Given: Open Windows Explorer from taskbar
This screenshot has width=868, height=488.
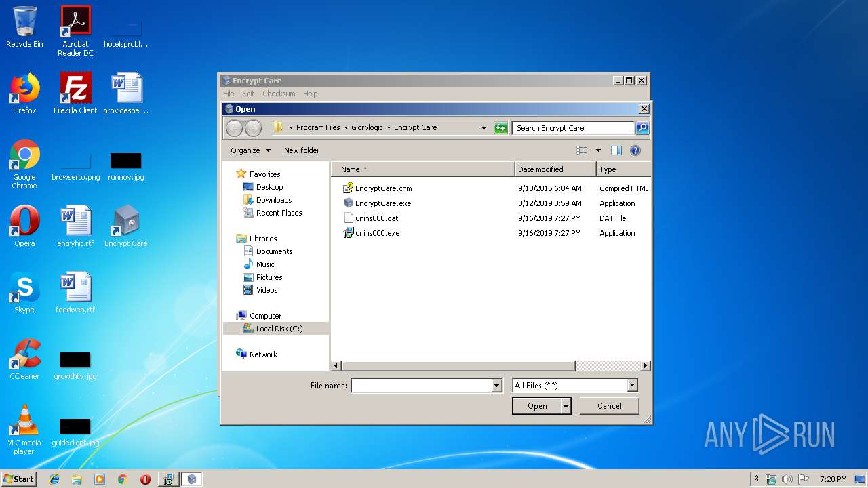Looking at the screenshot, I should [77, 479].
